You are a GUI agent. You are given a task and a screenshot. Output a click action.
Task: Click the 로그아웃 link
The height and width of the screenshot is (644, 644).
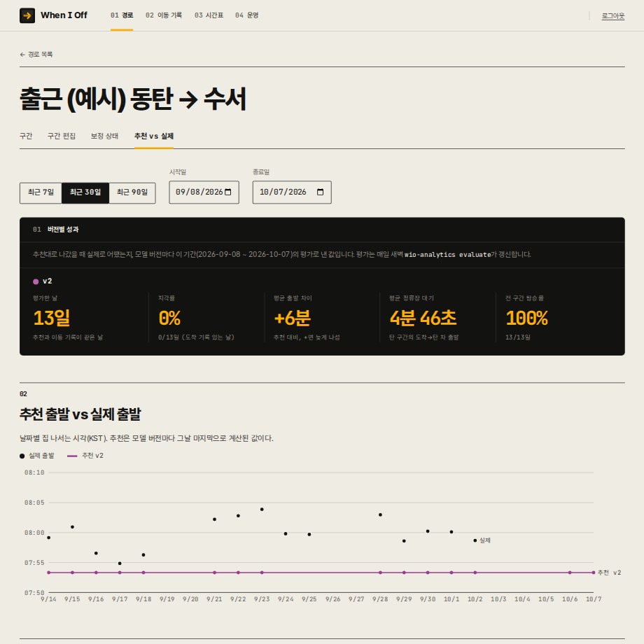tap(612, 16)
